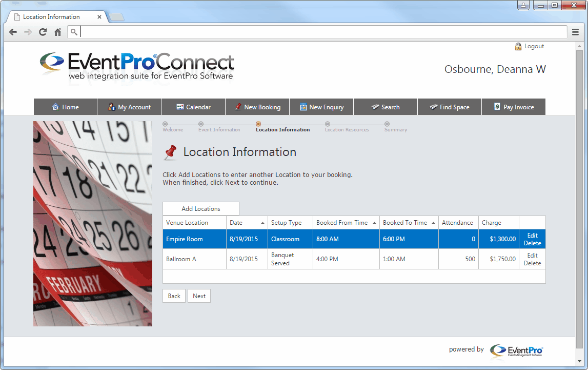Sort by Booked To Time arrow
This screenshot has height=370, width=588.
433,223
